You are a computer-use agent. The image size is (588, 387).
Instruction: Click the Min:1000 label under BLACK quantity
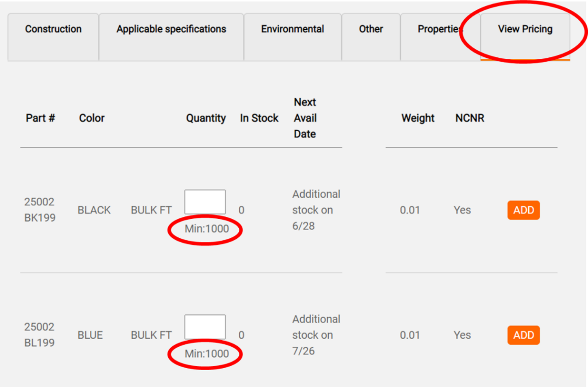[x=206, y=229]
